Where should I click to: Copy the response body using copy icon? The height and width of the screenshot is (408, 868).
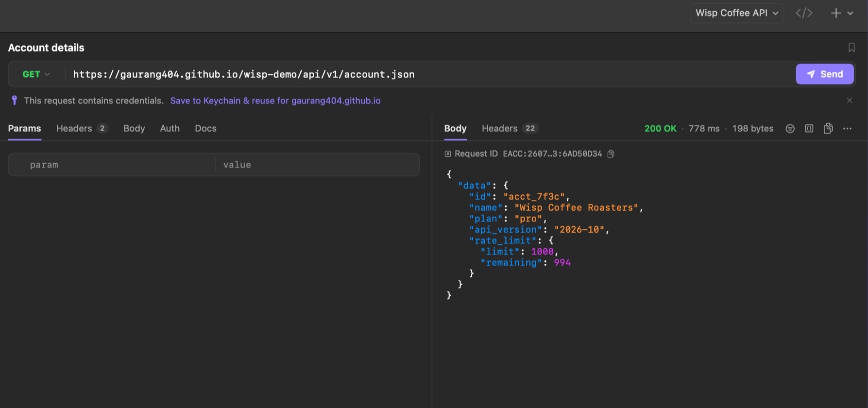pos(828,128)
